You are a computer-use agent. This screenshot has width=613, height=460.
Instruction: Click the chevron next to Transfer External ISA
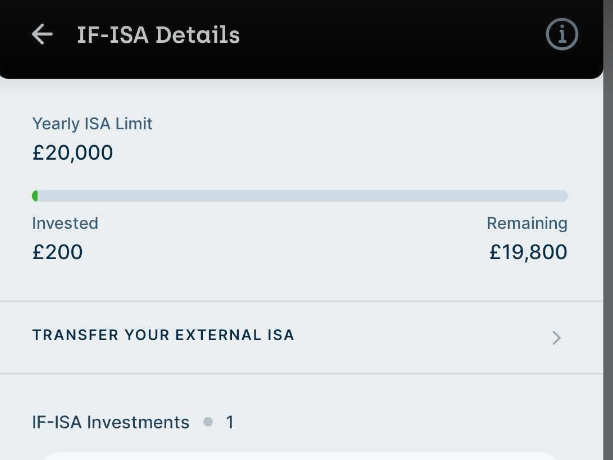pos(557,338)
